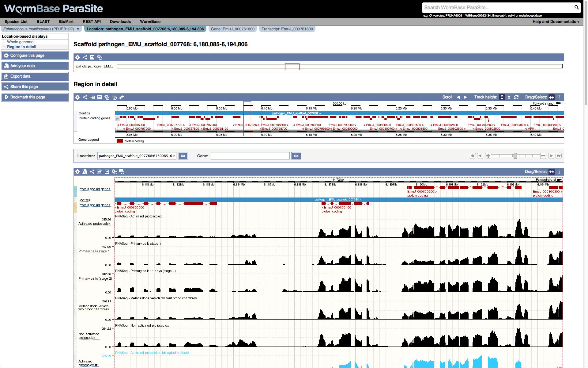Image resolution: width=588 pixels, height=368 pixels.
Task: Click the reset track height refresh icon
Action: click(516, 97)
